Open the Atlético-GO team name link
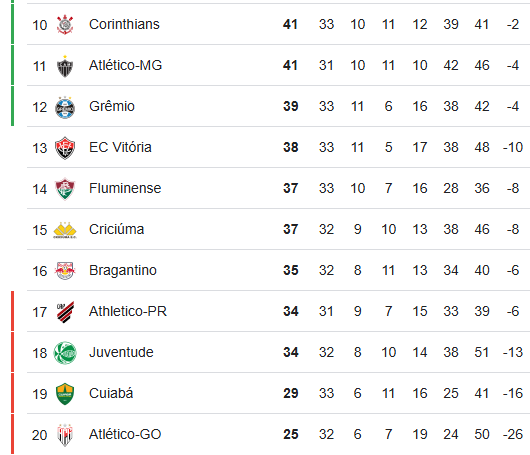This screenshot has height=455, width=530. coord(125,434)
